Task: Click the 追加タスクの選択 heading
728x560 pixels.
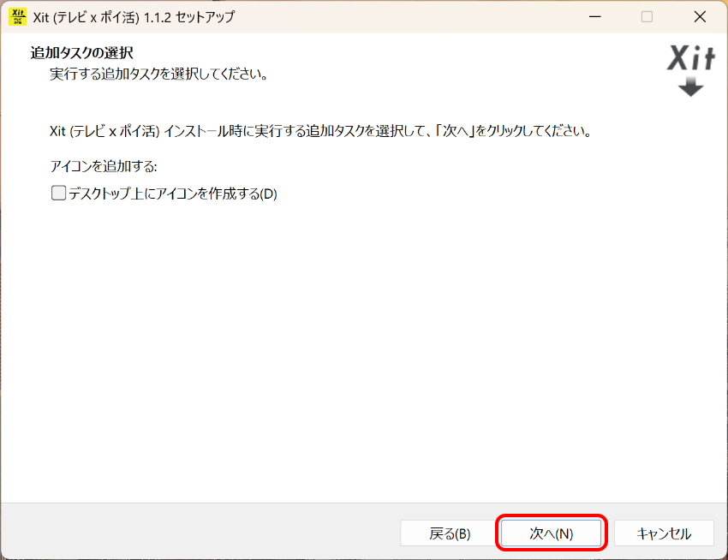Action: (81, 53)
